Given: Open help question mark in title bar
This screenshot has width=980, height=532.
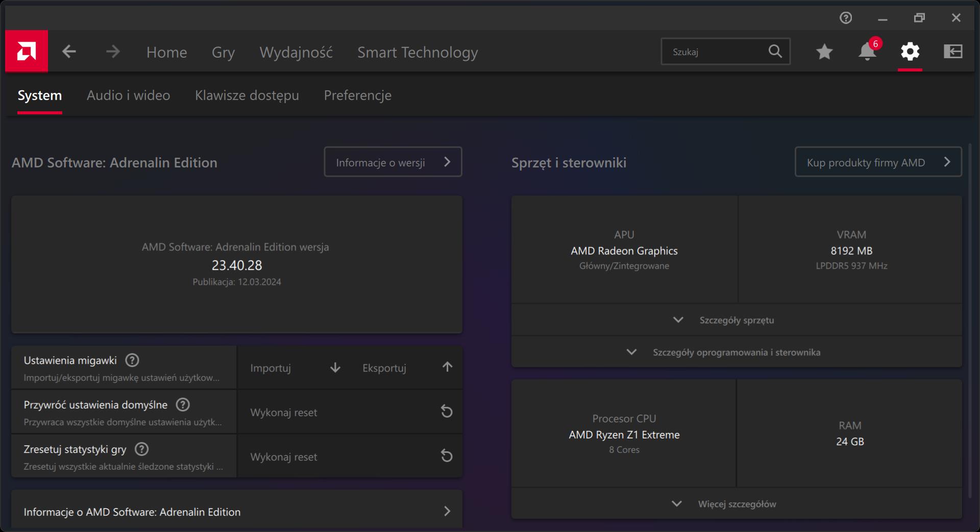Looking at the screenshot, I should click(846, 18).
